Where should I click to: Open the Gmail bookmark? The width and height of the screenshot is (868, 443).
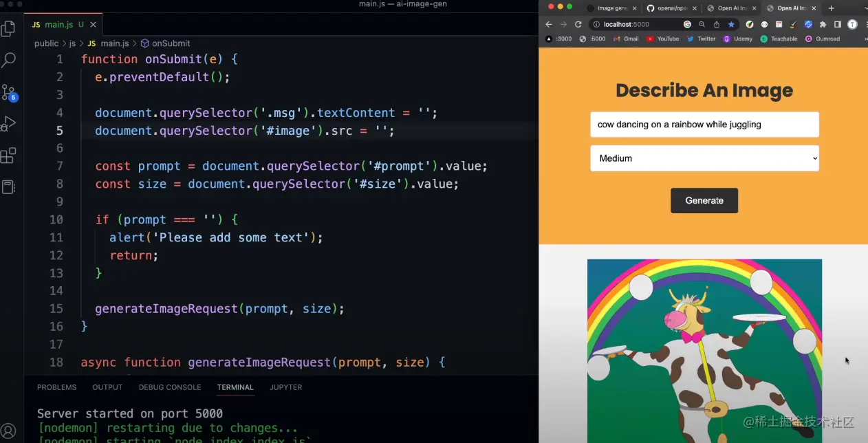(626, 39)
